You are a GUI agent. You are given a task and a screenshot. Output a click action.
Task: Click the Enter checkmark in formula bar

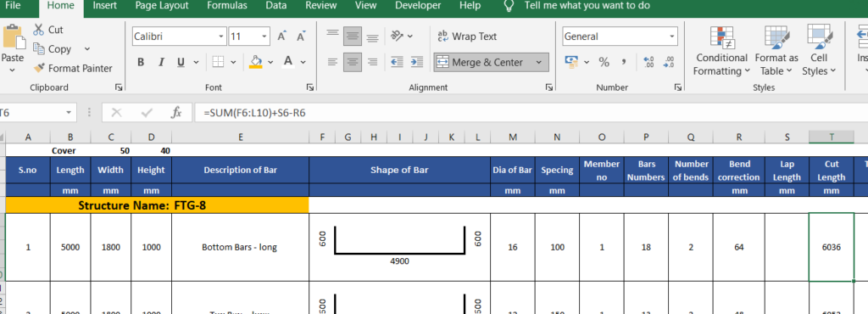pyautogui.click(x=147, y=112)
